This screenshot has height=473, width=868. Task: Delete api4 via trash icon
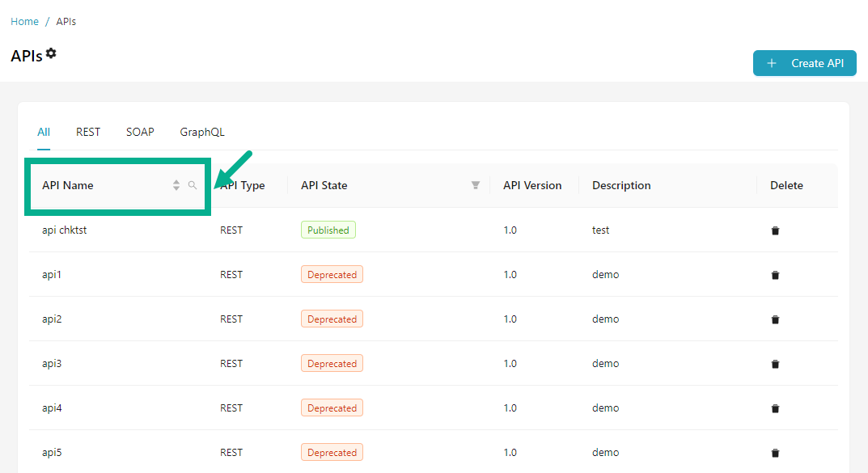[775, 408]
